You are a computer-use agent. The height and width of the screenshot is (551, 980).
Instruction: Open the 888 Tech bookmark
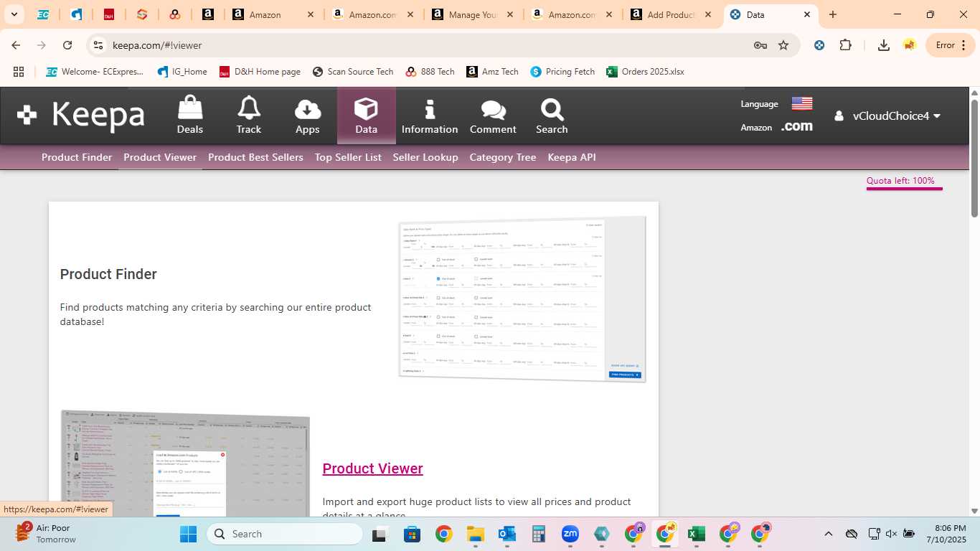pos(430,72)
